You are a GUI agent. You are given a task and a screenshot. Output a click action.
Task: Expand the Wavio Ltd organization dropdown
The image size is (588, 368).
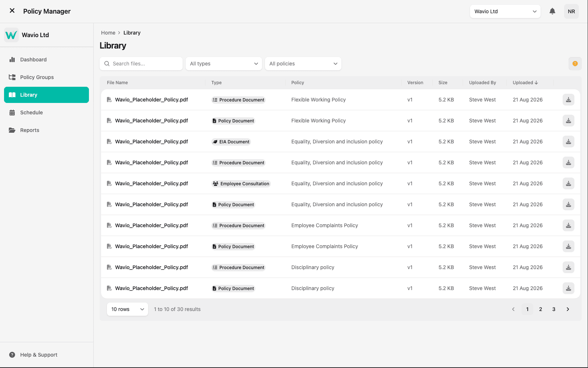point(505,11)
